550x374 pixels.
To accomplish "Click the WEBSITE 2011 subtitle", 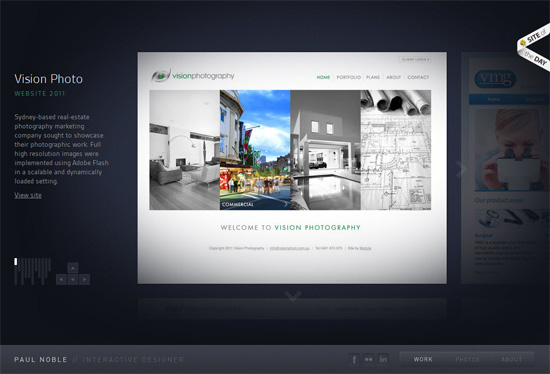I will [40, 94].
